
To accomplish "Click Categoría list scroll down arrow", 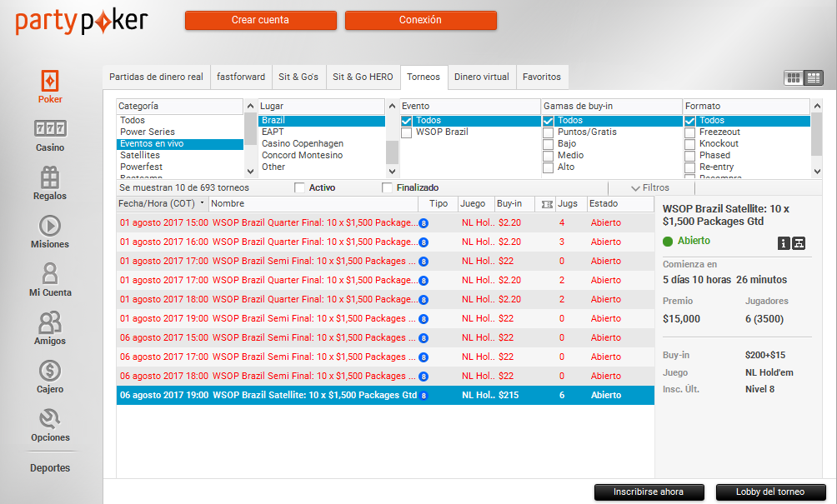I will coord(250,172).
